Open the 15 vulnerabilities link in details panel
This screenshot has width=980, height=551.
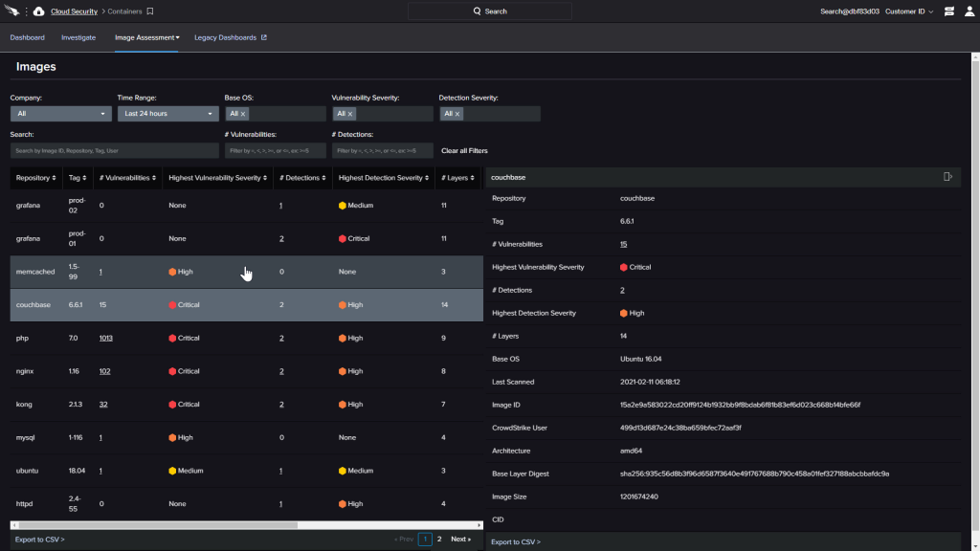coord(623,244)
